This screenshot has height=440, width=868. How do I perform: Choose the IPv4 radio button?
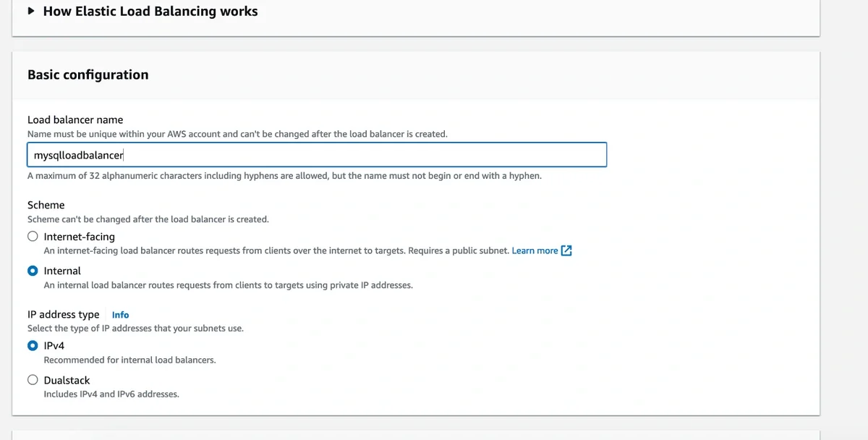tap(33, 345)
